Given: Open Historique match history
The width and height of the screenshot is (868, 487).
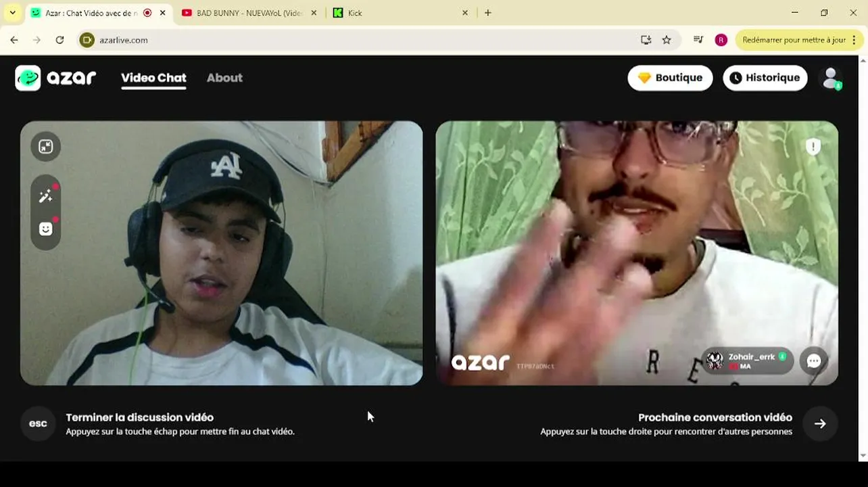Looking at the screenshot, I should (765, 78).
